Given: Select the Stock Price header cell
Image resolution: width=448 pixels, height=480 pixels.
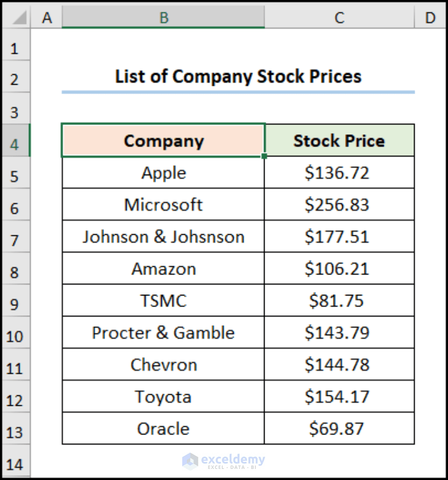Looking at the screenshot, I should click(339, 141).
